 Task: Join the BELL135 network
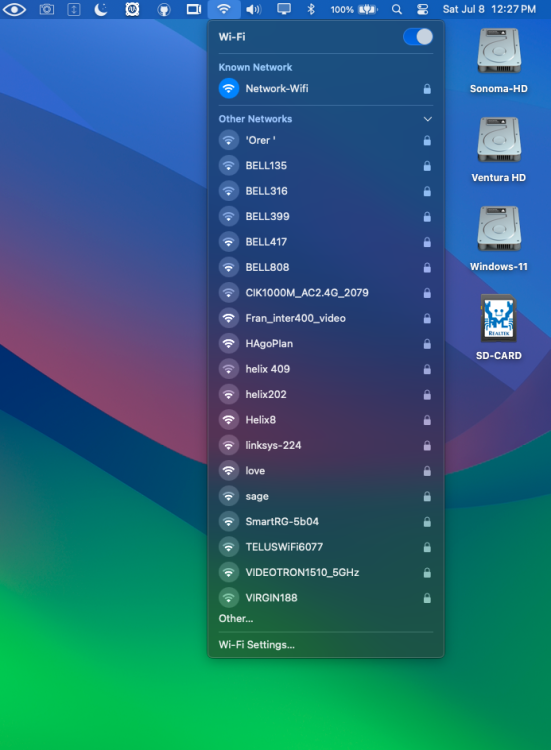(326, 165)
